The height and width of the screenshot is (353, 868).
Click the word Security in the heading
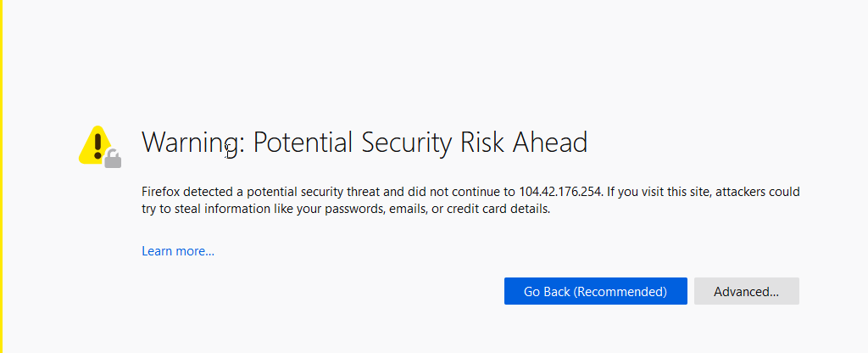407,143
